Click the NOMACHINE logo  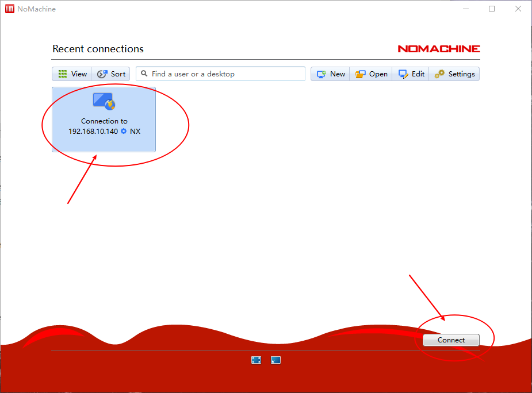coord(439,49)
